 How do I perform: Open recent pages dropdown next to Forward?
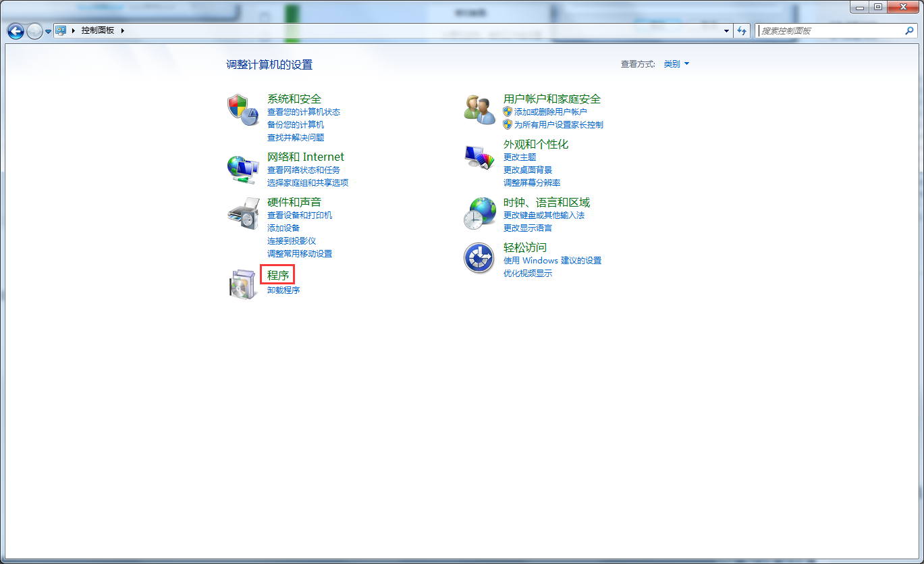click(x=49, y=32)
